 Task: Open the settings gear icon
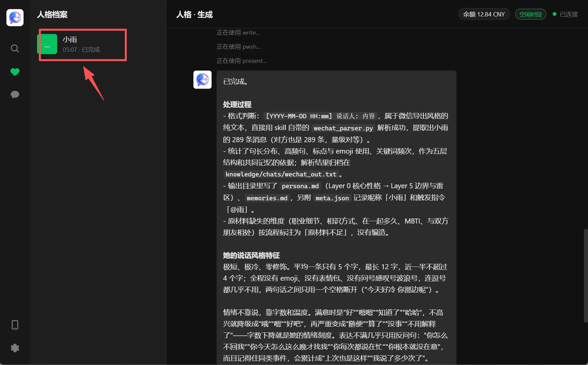15,348
